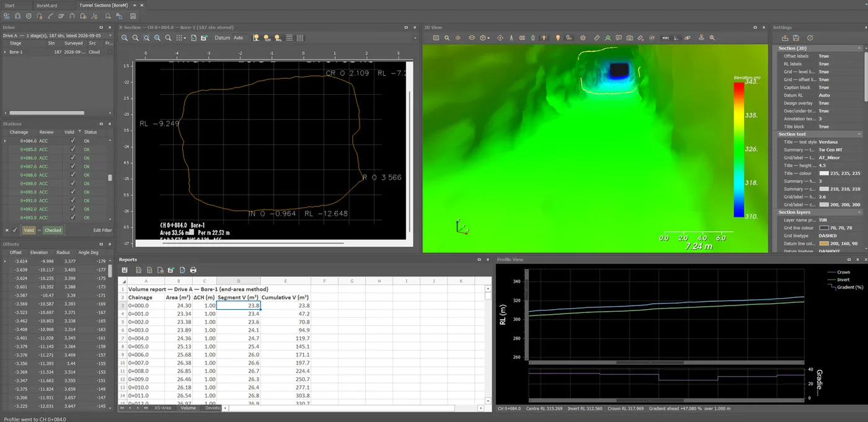Screen dimensions: 868x422
Task: Toggle Valid checkmark for station 0+093.0
Action: [73, 218]
